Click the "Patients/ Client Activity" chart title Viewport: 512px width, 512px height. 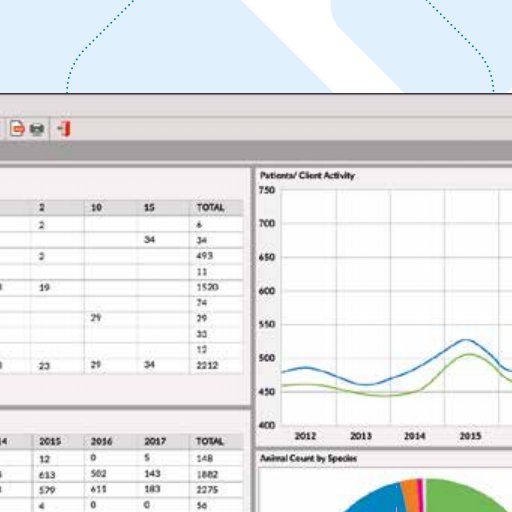tap(307, 176)
